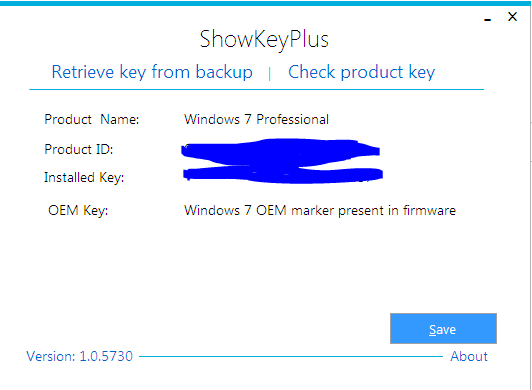Open Retrieve key from backup

point(152,72)
